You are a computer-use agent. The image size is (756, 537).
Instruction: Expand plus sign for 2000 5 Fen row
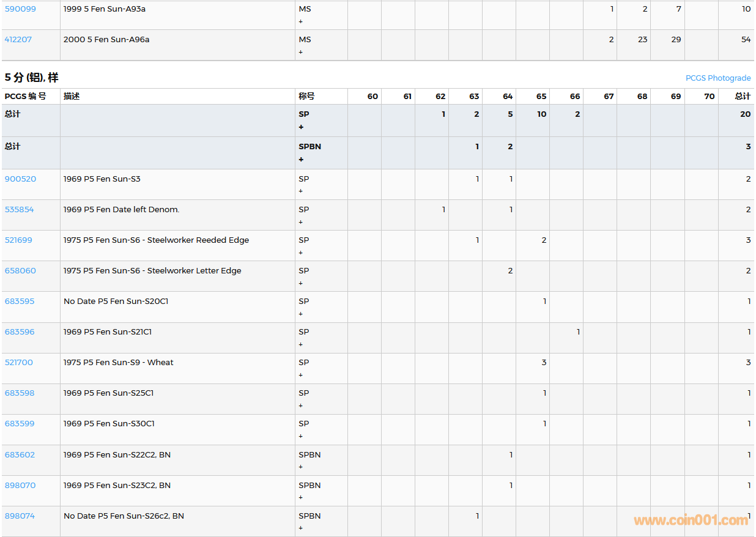coord(300,52)
